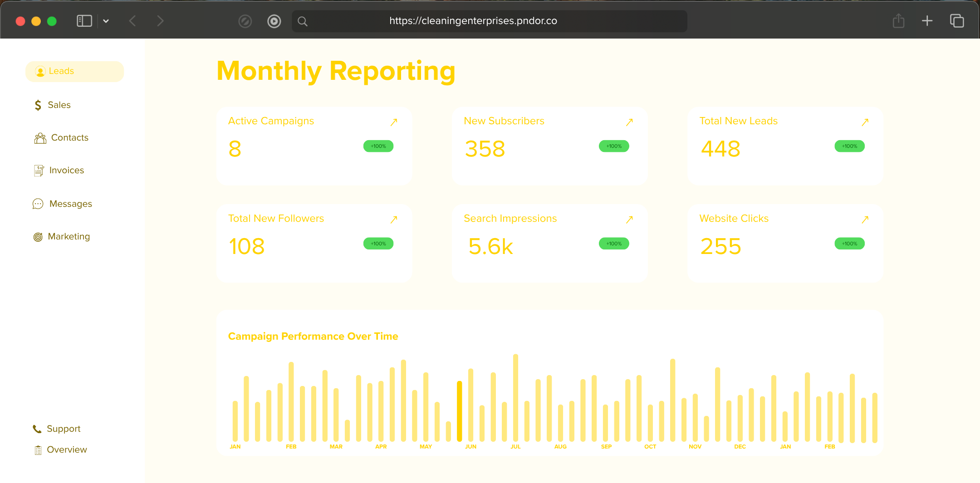Click the OCT label on chart axis

click(x=650, y=447)
